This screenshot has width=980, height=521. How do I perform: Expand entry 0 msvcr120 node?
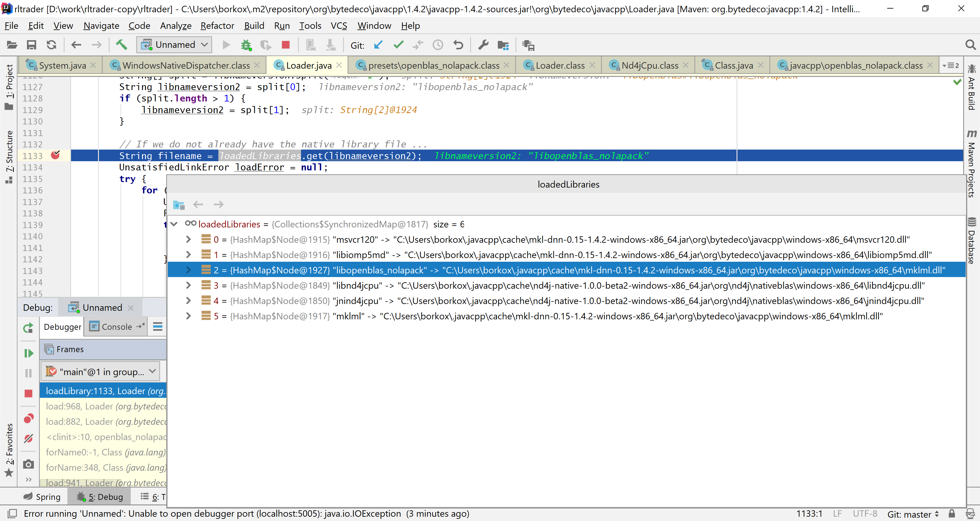pos(188,239)
